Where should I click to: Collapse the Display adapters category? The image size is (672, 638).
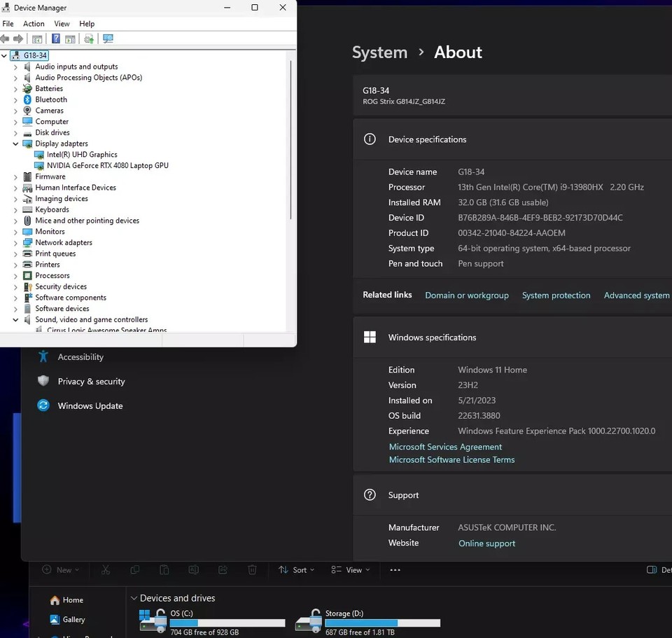point(15,144)
